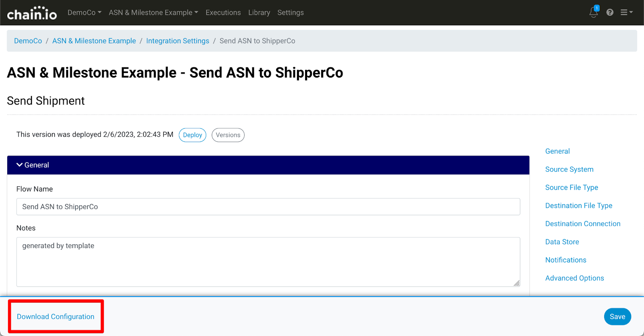
Task: Jump to Destination File Type section
Action: point(579,205)
